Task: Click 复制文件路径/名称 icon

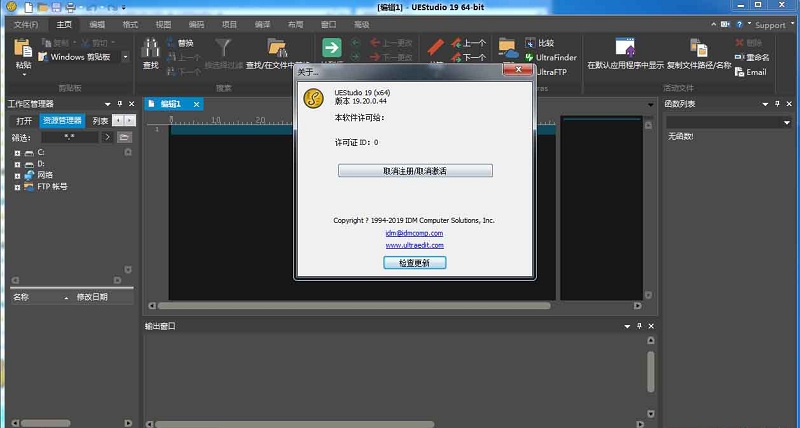Action: pyautogui.click(x=698, y=47)
